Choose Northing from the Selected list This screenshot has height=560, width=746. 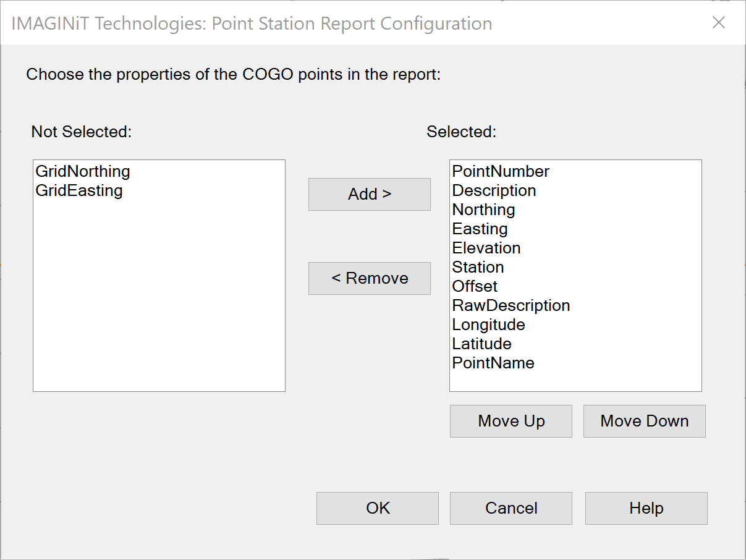tap(483, 210)
